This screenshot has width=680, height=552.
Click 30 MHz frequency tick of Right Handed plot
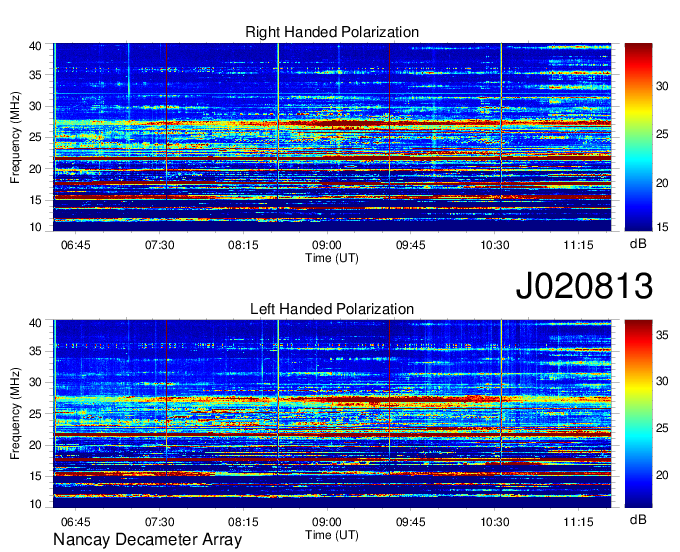(x=35, y=106)
